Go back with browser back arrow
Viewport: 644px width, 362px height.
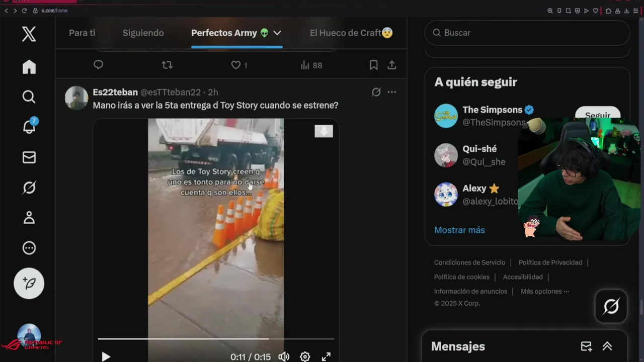click(6, 11)
